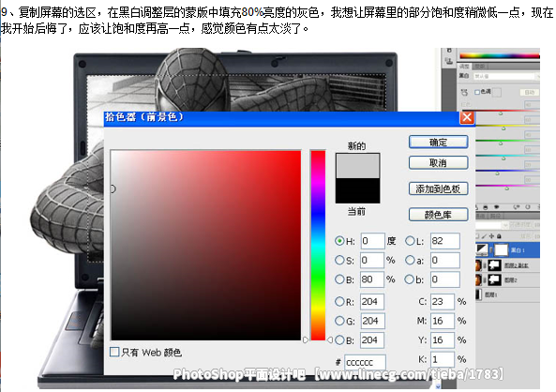Select the B brightness radio button beside 80
Image resolution: width=556 pixels, height=392 pixels.
point(339,279)
